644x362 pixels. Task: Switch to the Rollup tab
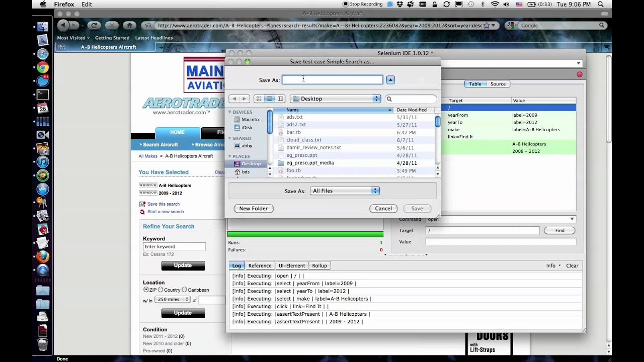click(x=319, y=265)
